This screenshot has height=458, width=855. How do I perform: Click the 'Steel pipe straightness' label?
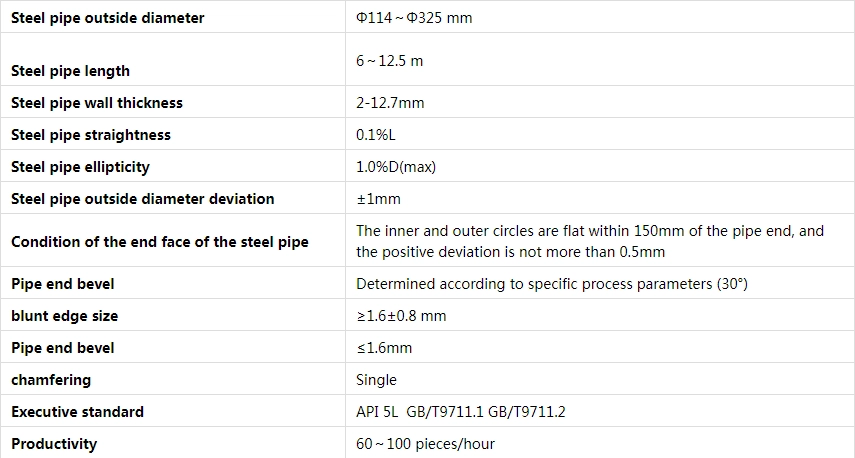pyautogui.click(x=91, y=135)
